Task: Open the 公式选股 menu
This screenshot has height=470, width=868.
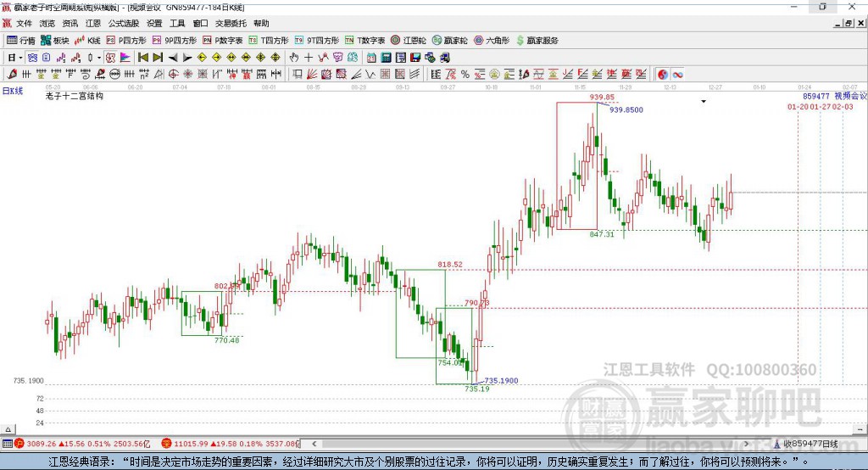Action: 124,23
